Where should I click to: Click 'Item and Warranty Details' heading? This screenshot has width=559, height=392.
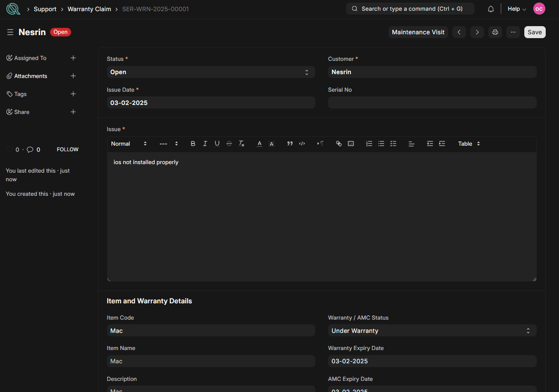point(149,301)
